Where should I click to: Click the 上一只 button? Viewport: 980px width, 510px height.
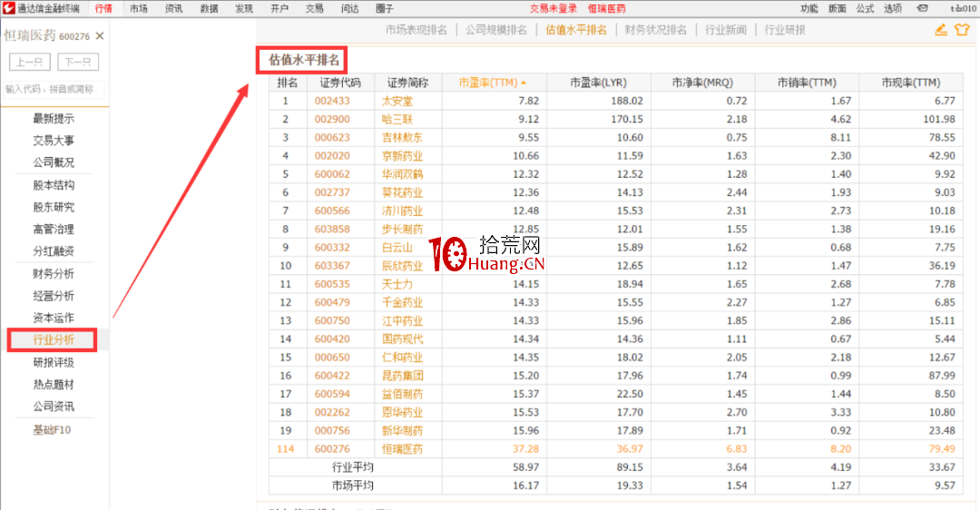29,62
